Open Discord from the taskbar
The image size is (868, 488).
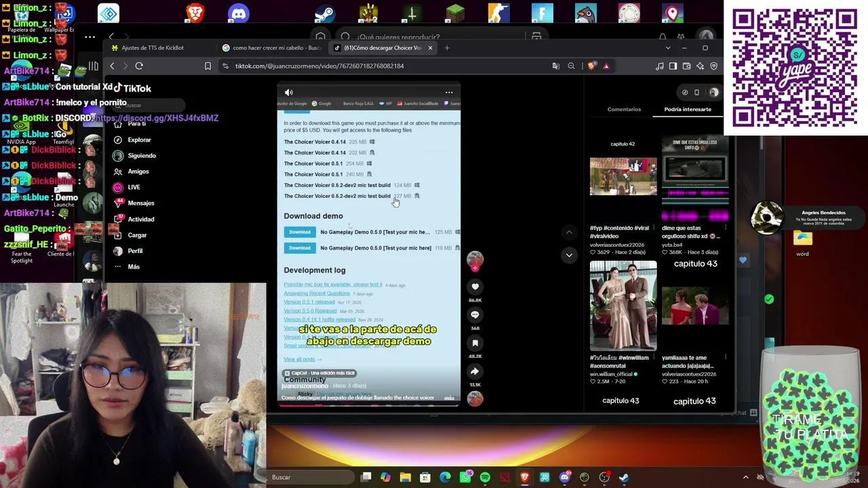[x=564, y=477]
